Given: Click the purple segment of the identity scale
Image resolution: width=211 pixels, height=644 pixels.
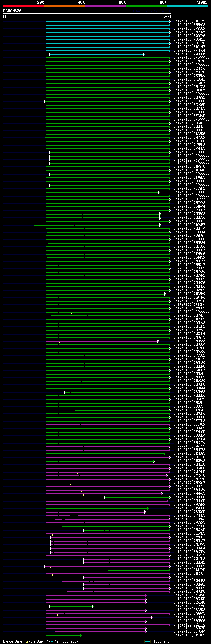Looking at the screenshot, I should point(105,6).
